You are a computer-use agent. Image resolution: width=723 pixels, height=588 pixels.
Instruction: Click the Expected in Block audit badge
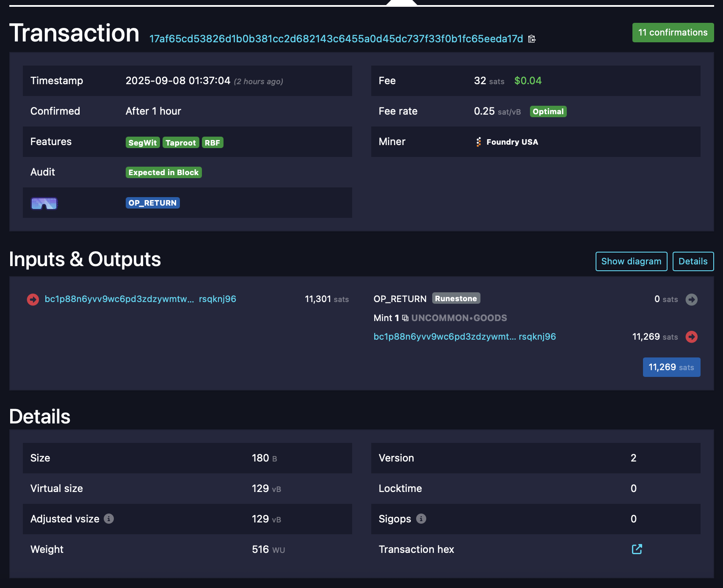click(164, 173)
